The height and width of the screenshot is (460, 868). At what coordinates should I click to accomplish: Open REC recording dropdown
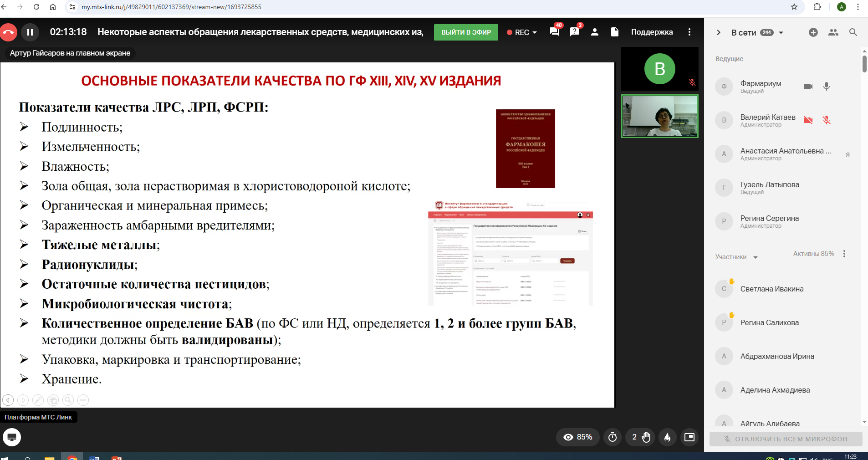[x=522, y=32]
